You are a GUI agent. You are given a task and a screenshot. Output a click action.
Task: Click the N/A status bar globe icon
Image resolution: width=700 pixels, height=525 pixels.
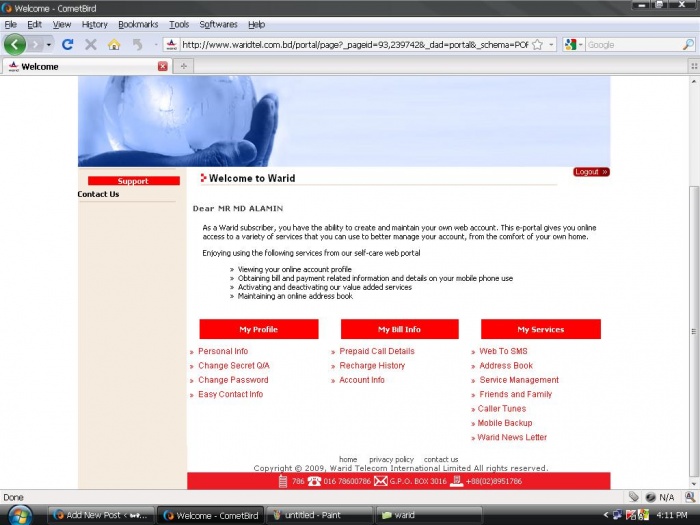coord(650,497)
